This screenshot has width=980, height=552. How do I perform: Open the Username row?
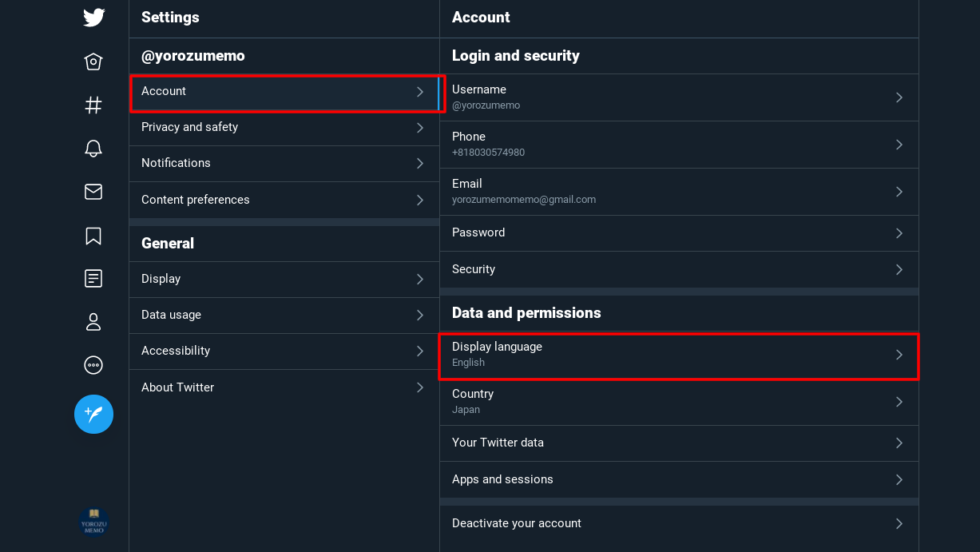(679, 97)
